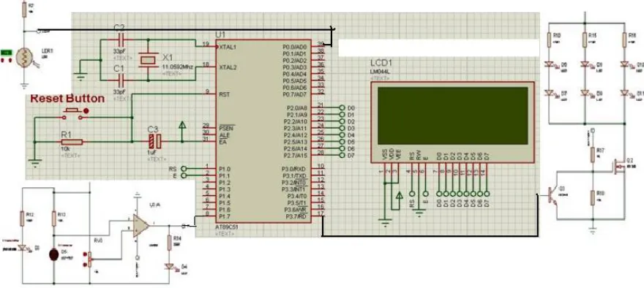
Task: Select the crystal oscillator X1 symbol
Action: point(148,59)
